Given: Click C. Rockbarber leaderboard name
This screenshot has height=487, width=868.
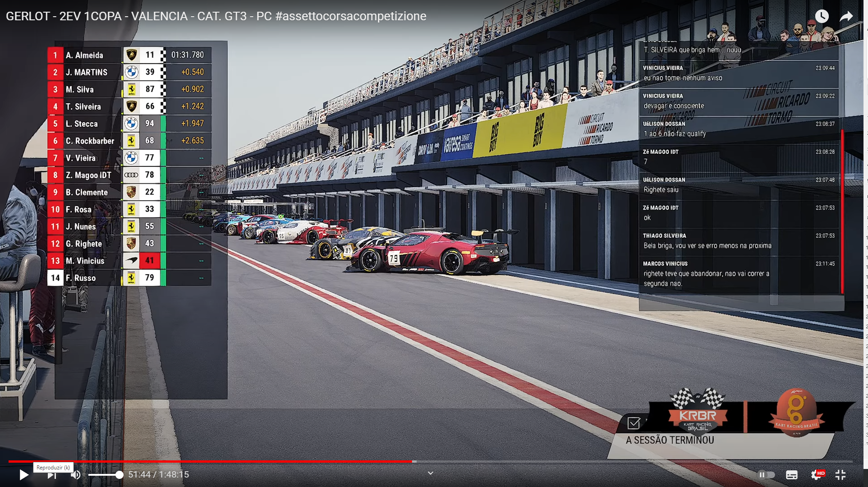Looking at the screenshot, I should (90, 141).
